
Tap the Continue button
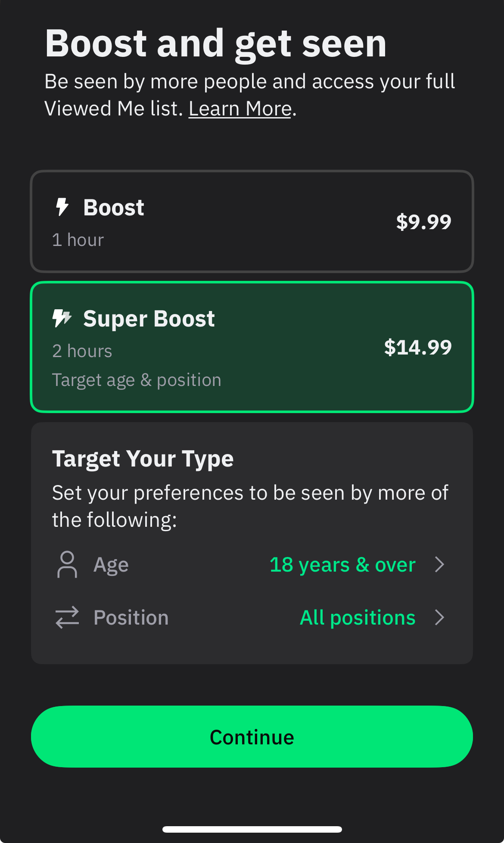tap(252, 737)
